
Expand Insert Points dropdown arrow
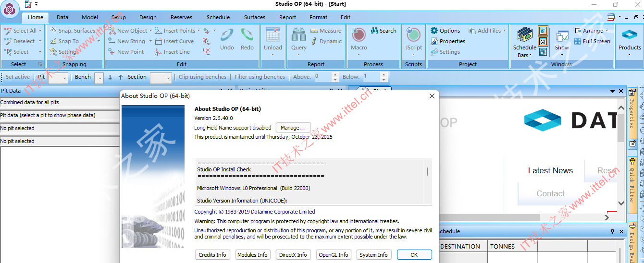pyautogui.click(x=198, y=31)
